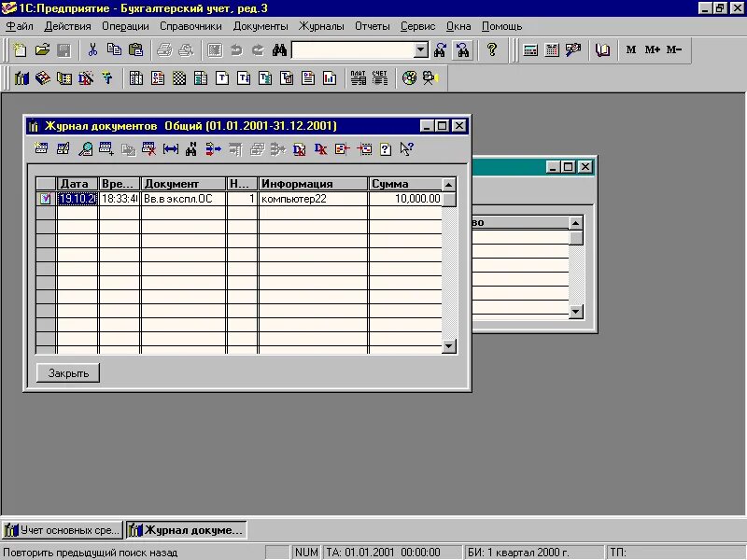This screenshot has height=560, width=747.
Task: Click the crossed Dt/Kt postings icon in journal toolbar
Action: [x=299, y=149]
